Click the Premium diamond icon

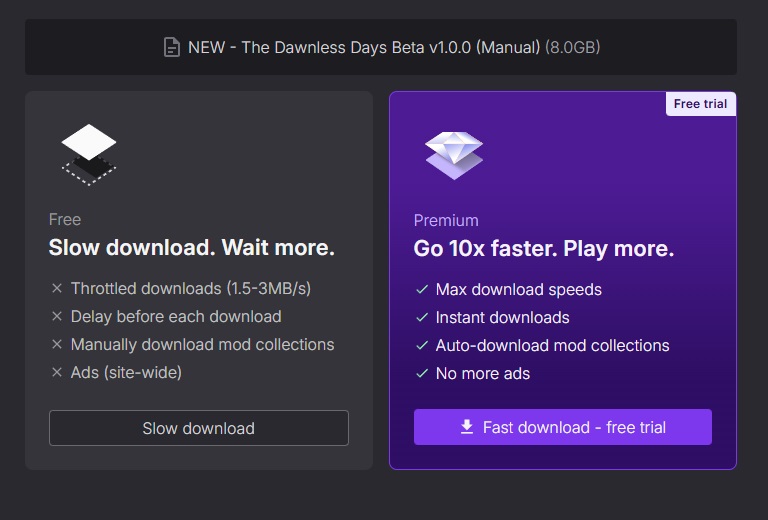point(453,155)
